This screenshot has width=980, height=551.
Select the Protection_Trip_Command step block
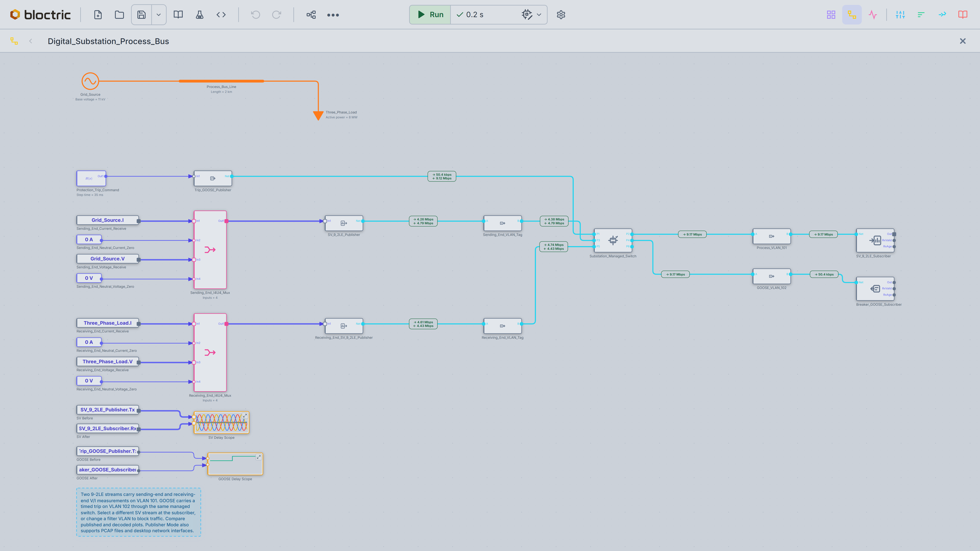click(91, 178)
